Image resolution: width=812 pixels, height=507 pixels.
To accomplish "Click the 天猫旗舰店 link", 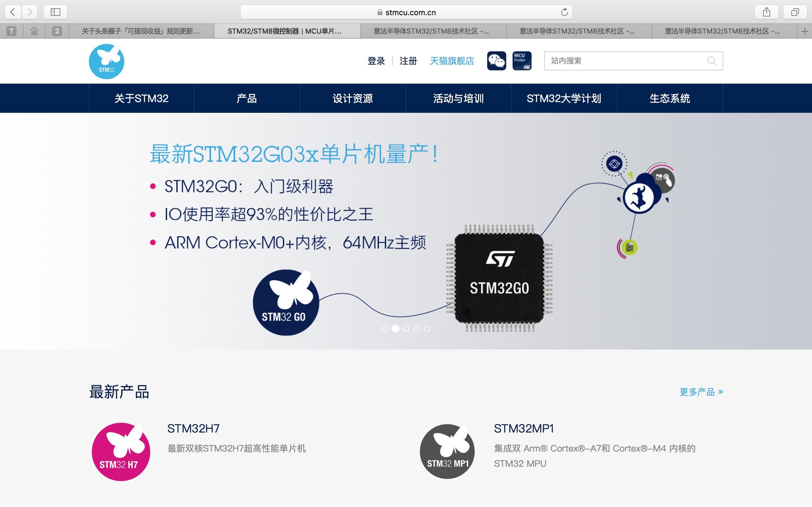I will point(452,61).
